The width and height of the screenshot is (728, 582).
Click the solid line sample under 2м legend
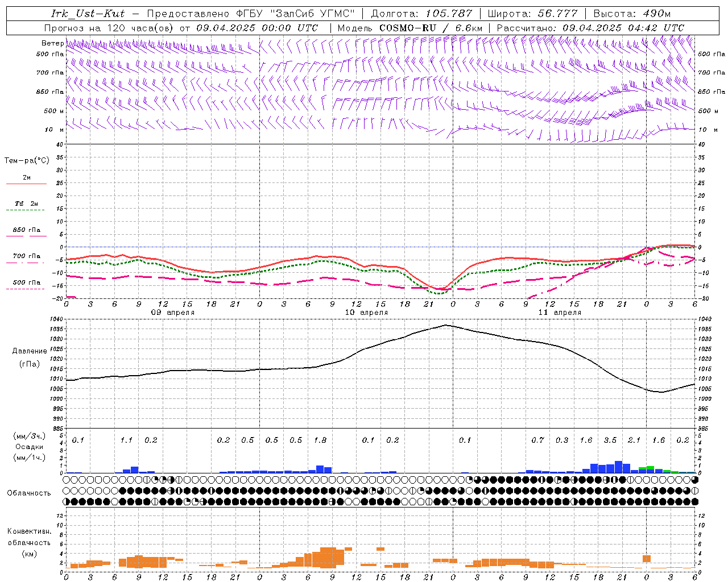tap(26, 184)
